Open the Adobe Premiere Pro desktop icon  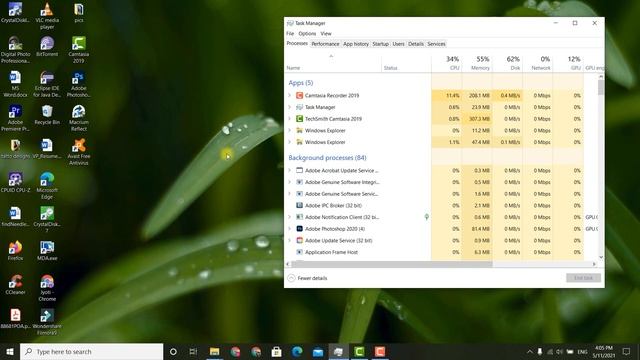coord(15,118)
